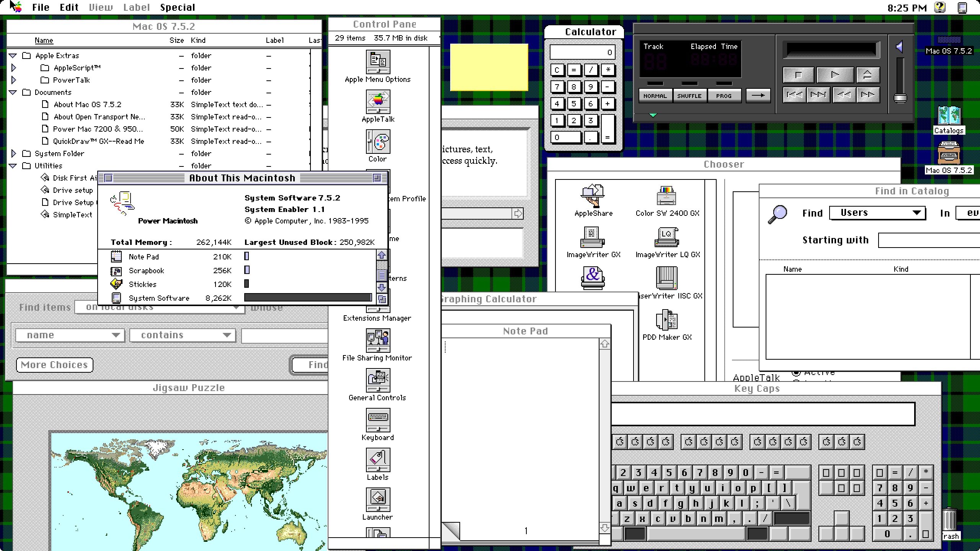Select the PDD Maker GX driver
Screen dimensions: 980x551
(666, 320)
